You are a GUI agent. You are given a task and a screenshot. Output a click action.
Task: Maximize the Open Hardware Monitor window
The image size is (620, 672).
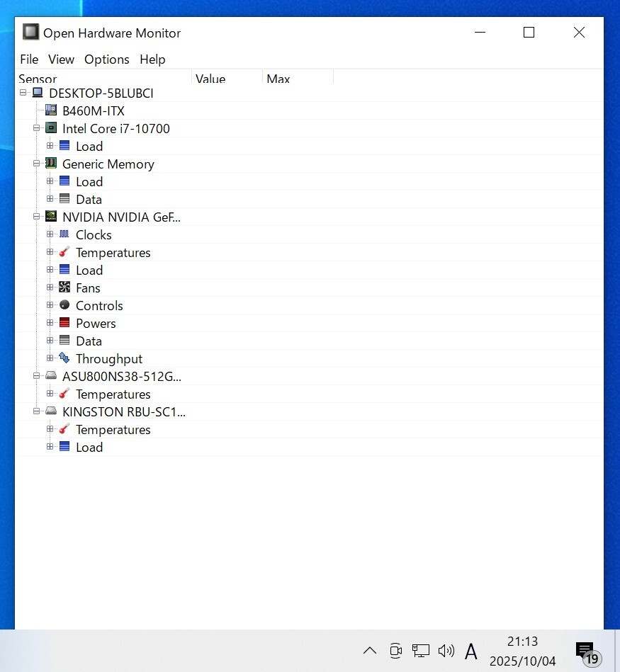coord(529,32)
